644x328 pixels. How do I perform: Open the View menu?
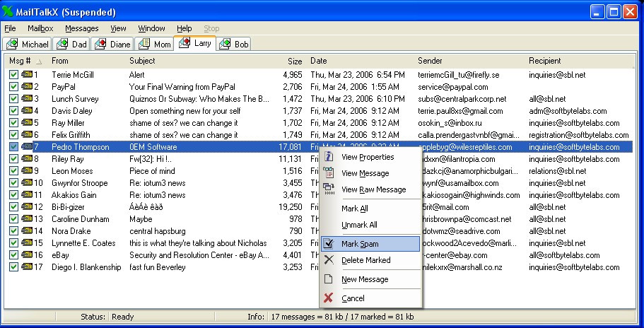118,28
